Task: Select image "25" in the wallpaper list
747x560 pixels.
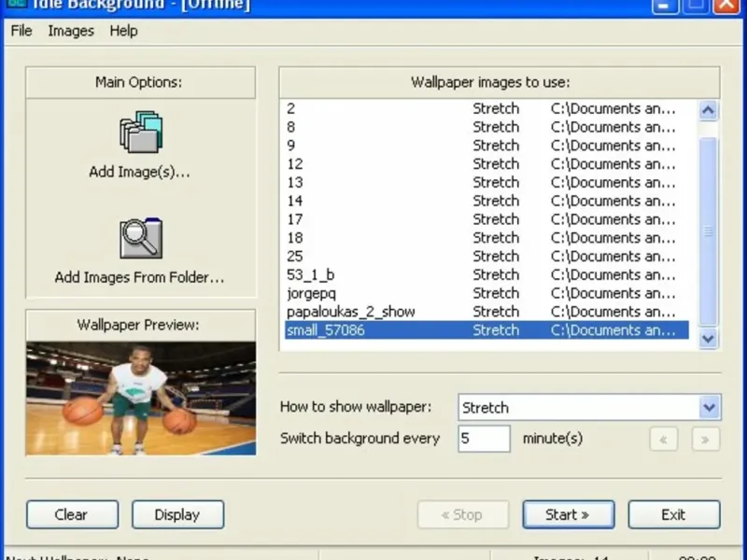Action: pyautogui.click(x=486, y=256)
